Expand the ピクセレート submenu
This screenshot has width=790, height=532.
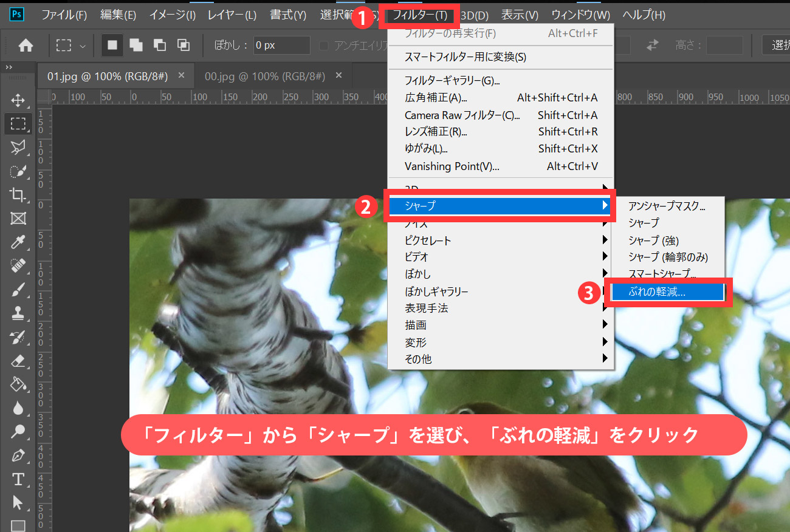[501, 240]
